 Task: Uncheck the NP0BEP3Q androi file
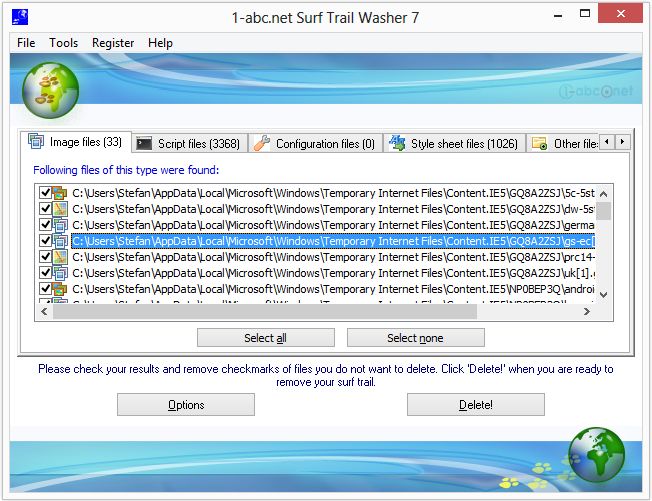coord(45,289)
